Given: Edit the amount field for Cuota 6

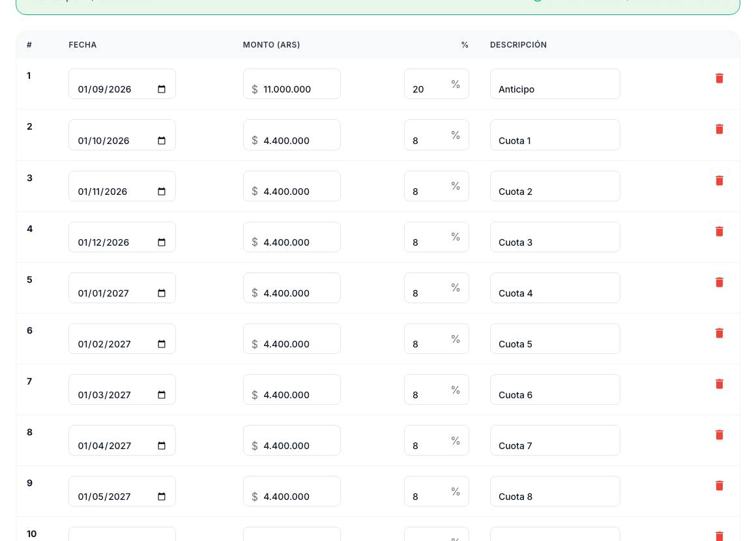Looking at the screenshot, I should 292,390.
